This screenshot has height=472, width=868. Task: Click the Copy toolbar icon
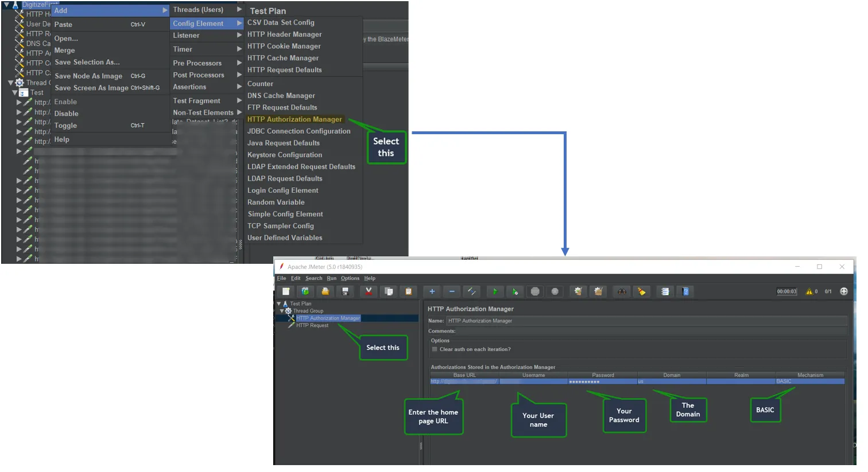389,291
